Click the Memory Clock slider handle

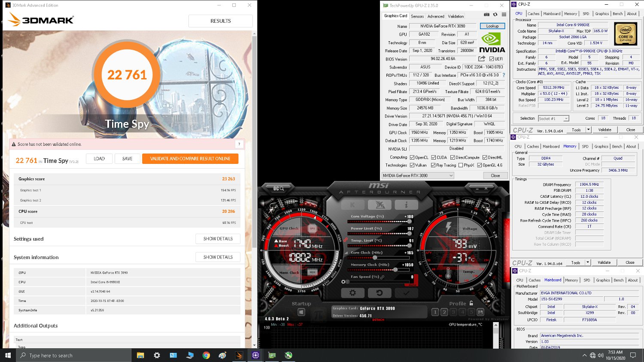tap(395, 270)
